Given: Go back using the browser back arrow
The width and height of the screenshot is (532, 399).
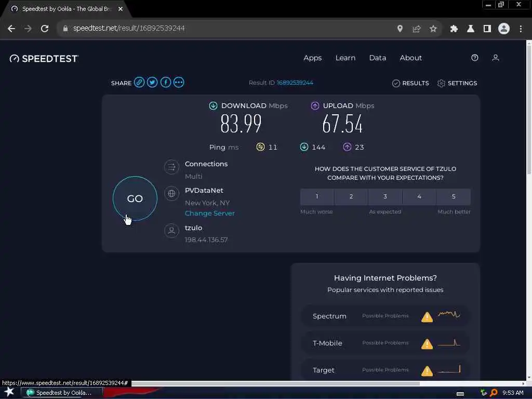Looking at the screenshot, I should [x=11, y=29].
